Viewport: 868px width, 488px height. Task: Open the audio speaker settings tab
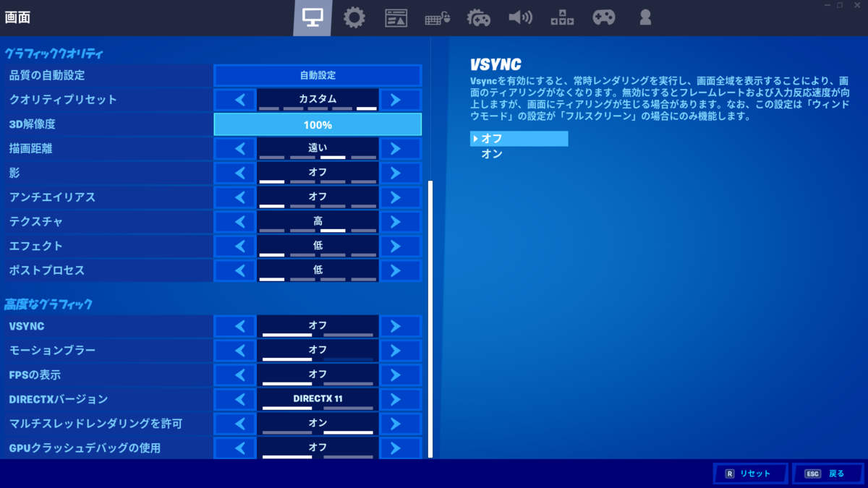click(520, 17)
